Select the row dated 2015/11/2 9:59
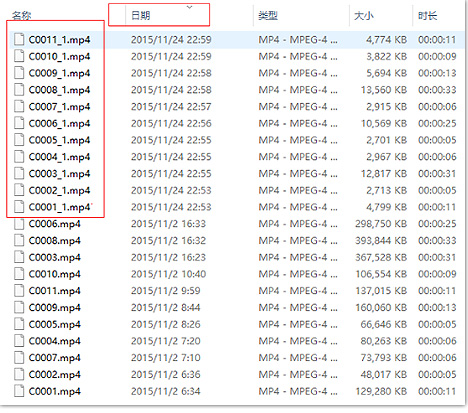Screen dimensions: 468x413 point(234,291)
